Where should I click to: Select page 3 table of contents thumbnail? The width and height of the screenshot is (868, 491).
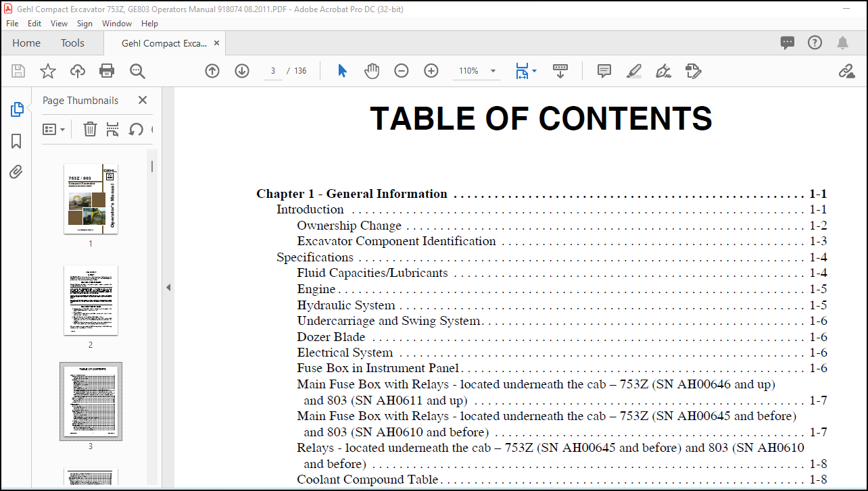point(91,401)
